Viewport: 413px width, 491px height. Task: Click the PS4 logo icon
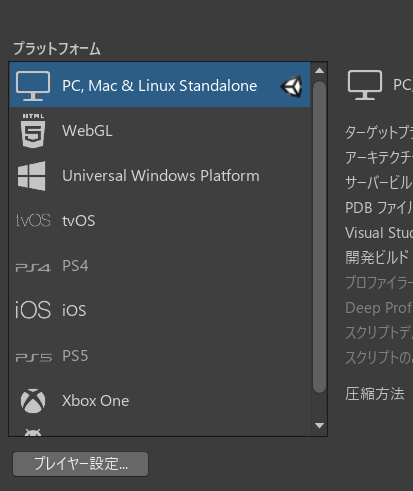click(x=33, y=268)
